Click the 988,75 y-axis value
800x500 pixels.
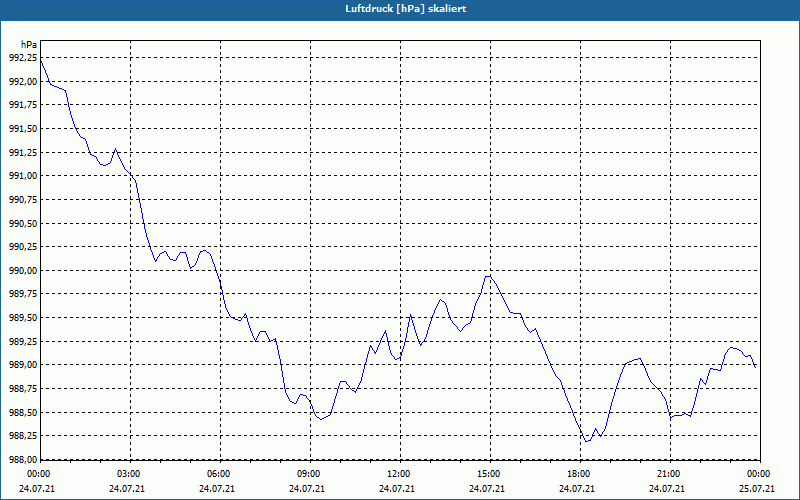tap(23, 389)
